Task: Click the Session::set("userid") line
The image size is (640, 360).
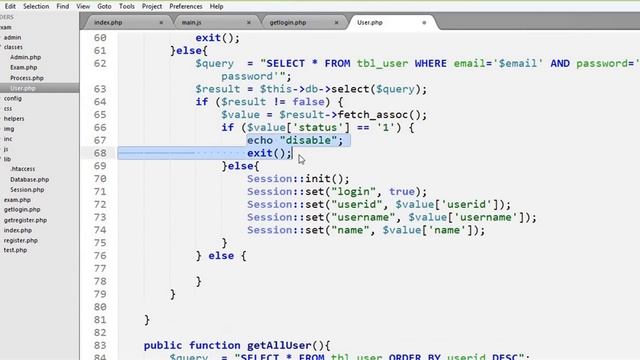Action: pos(379,204)
